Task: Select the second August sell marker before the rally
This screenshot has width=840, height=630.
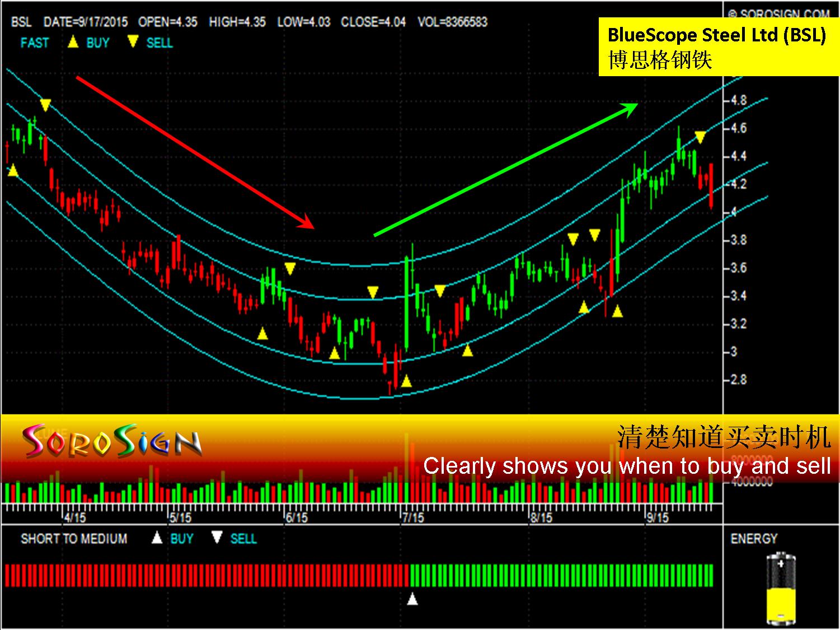Action: coord(594,235)
